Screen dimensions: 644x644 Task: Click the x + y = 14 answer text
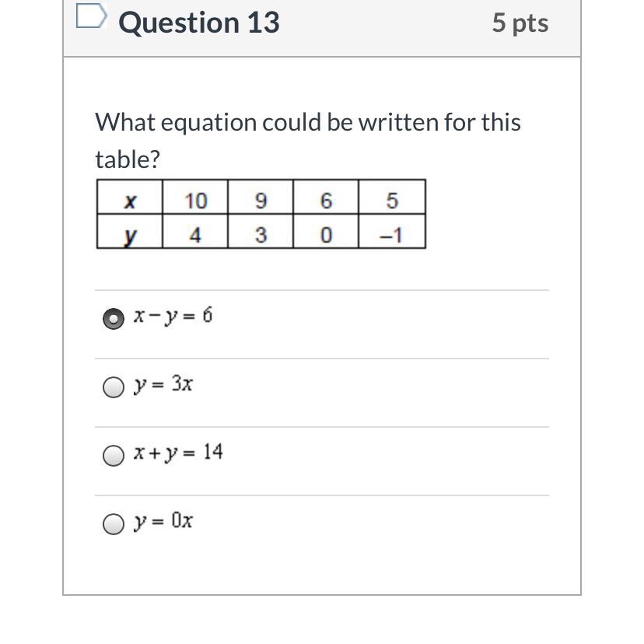tap(177, 453)
